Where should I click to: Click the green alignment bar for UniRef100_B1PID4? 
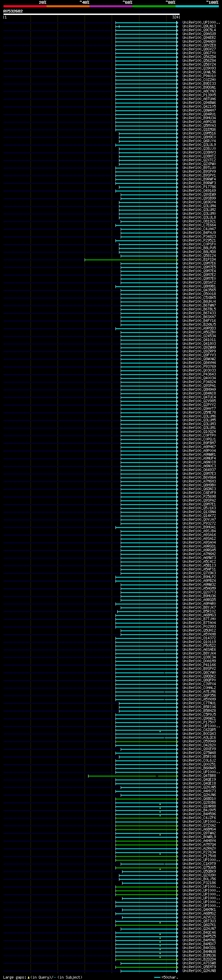pos(131,260)
